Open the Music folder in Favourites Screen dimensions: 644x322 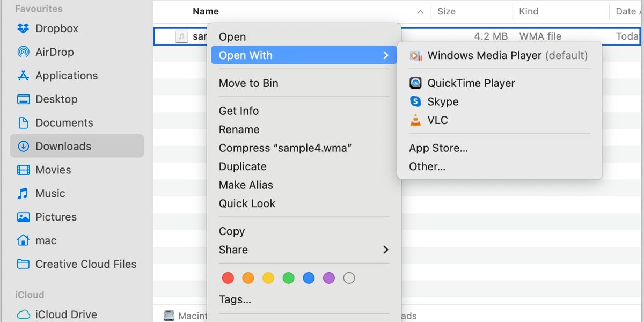50,193
